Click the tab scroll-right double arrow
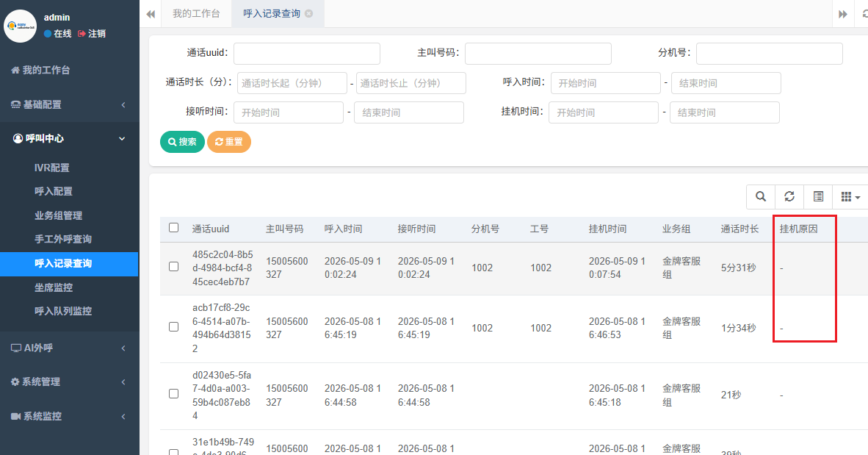Image resolution: width=868 pixels, height=455 pixels. (843, 14)
